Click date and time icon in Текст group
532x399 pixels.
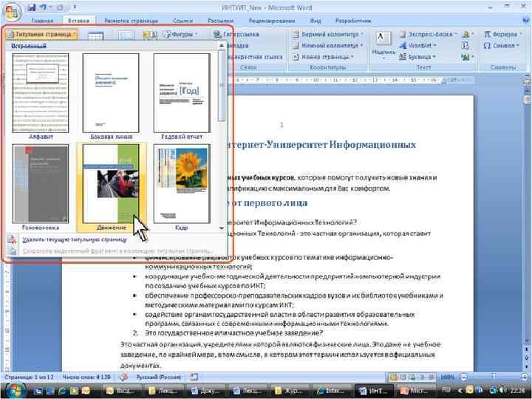[x=465, y=45]
